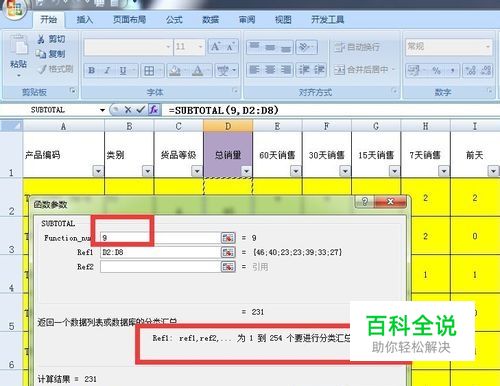Click the Function_num input field
The height and width of the screenshot is (386, 500).
pos(160,238)
